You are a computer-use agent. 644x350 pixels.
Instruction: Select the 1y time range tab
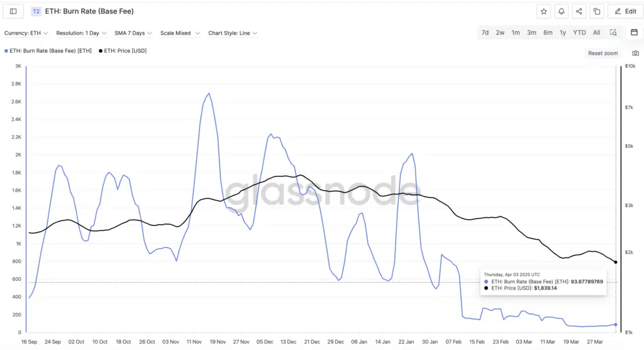[x=563, y=33]
